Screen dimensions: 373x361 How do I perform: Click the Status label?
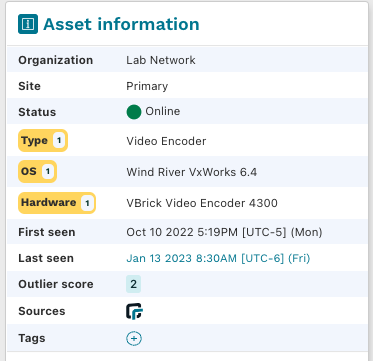pos(37,112)
